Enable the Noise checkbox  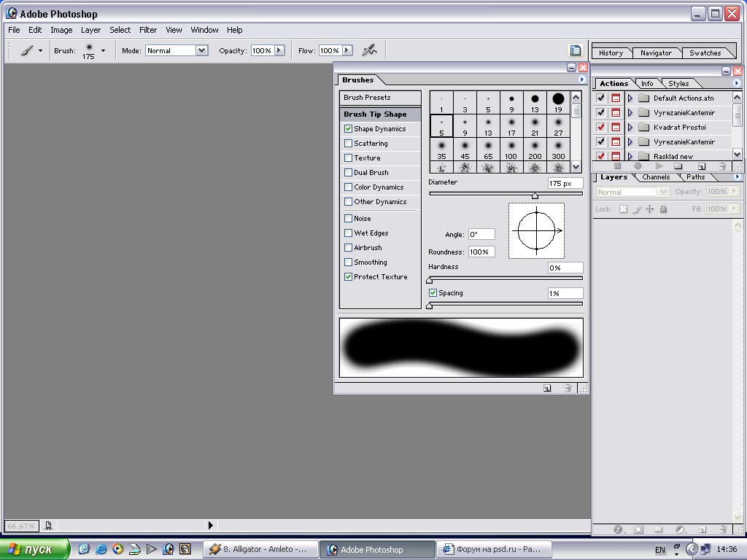348,219
